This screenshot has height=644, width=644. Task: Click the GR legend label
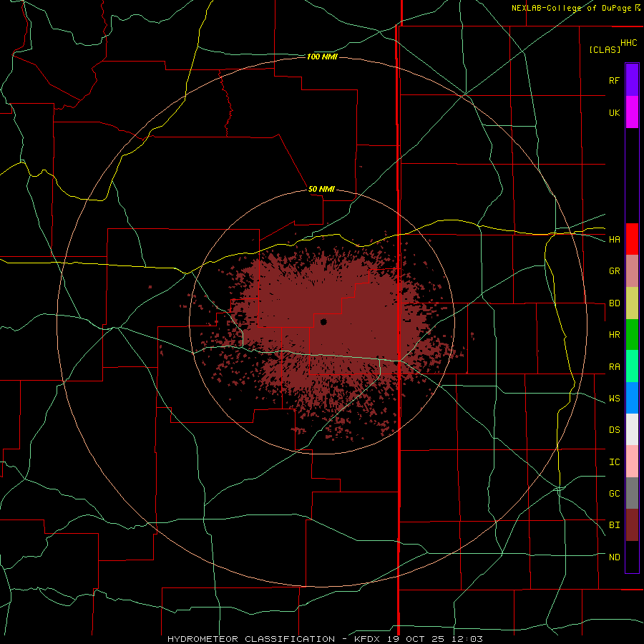614,271
